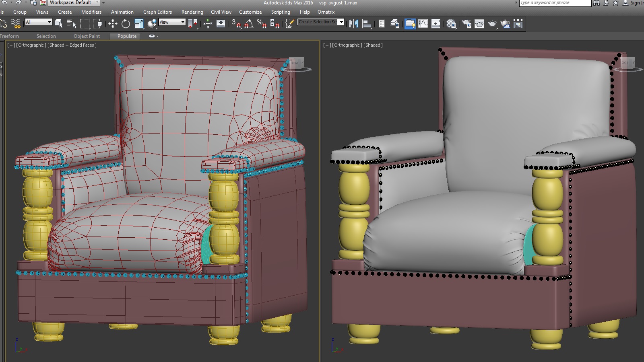Viewport: 644px width, 362px height.
Task: Click the 'Orthographic' label in right viewport
Action: coord(347,45)
